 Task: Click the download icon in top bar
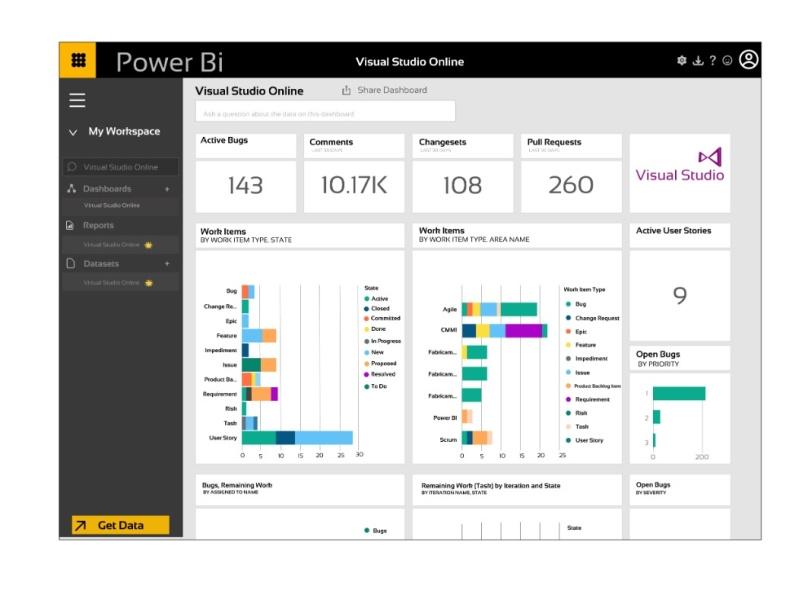pyautogui.click(x=698, y=60)
